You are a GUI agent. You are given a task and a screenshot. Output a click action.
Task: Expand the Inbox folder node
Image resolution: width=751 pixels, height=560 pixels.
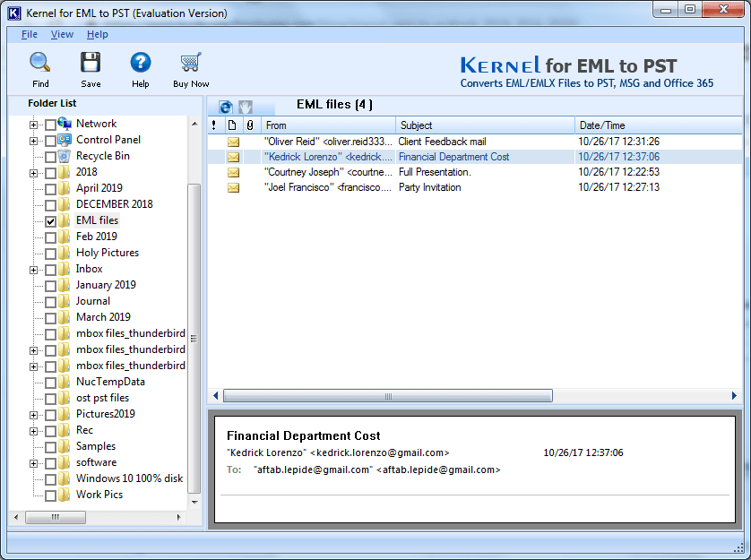click(33, 270)
